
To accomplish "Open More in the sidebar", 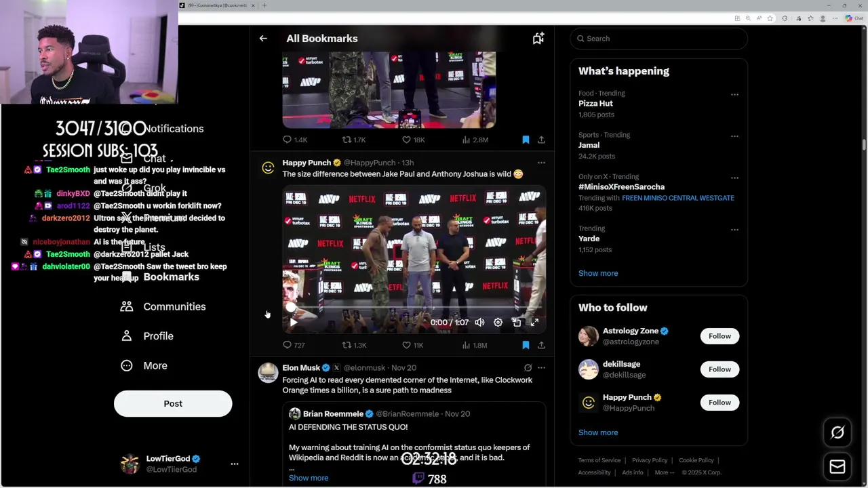I will pyautogui.click(x=144, y=365).
